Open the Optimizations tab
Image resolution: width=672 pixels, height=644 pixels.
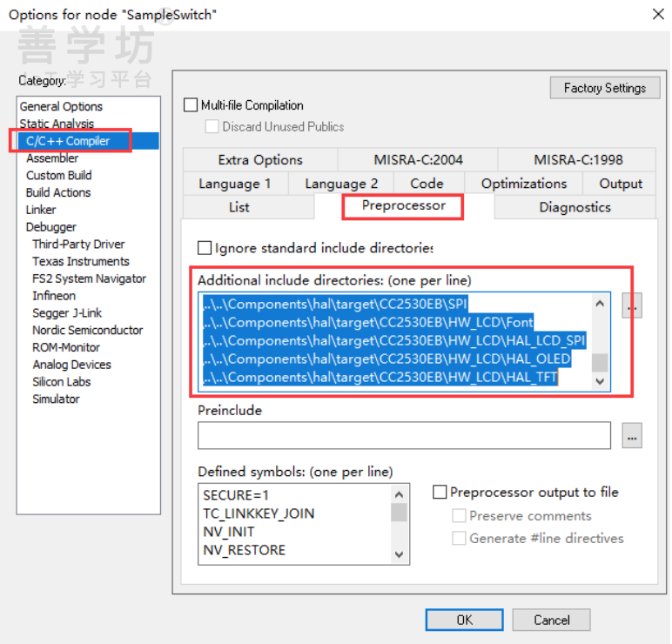(x=524, y=184)
